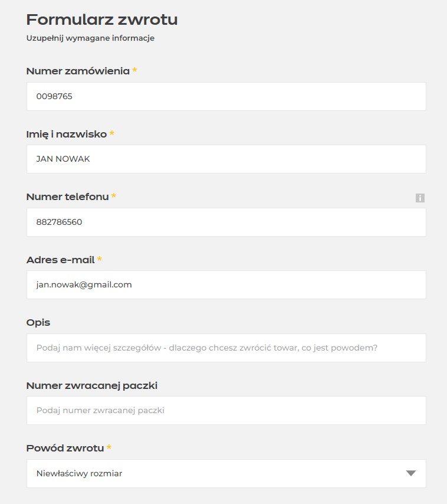The height and width of the screenshot is (504, 447).
Task: Focus the phone field with 882786560
Action: pos(226,222)
